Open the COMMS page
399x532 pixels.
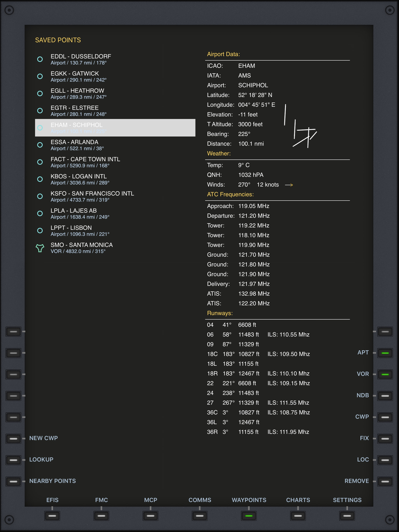[x=199, y=516]
